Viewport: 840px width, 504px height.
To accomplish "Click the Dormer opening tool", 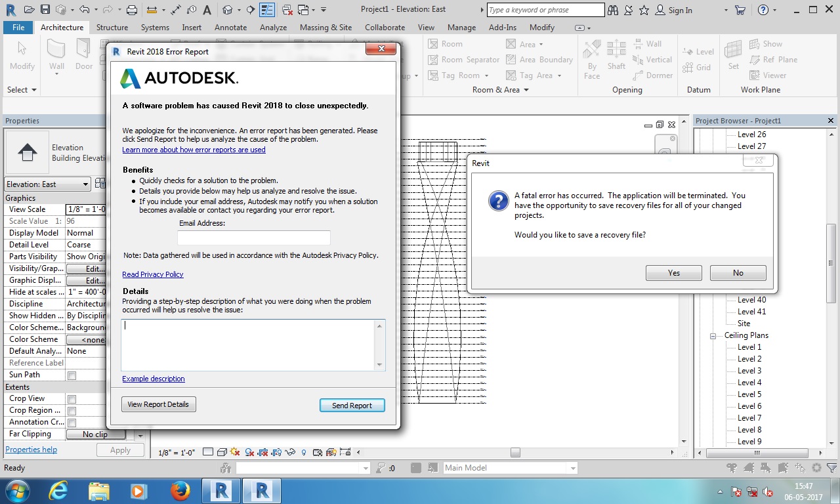I will (x=652, y=75).
